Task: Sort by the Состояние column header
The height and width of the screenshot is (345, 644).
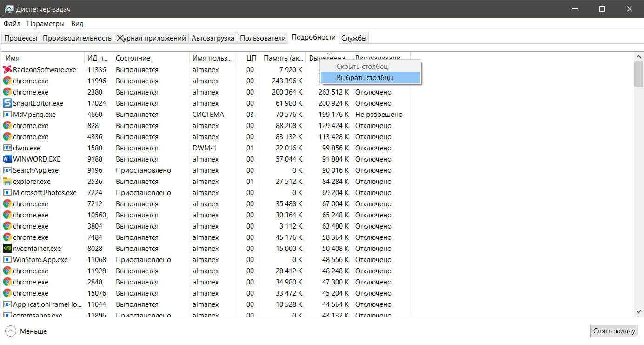Action: click(151, 58)
